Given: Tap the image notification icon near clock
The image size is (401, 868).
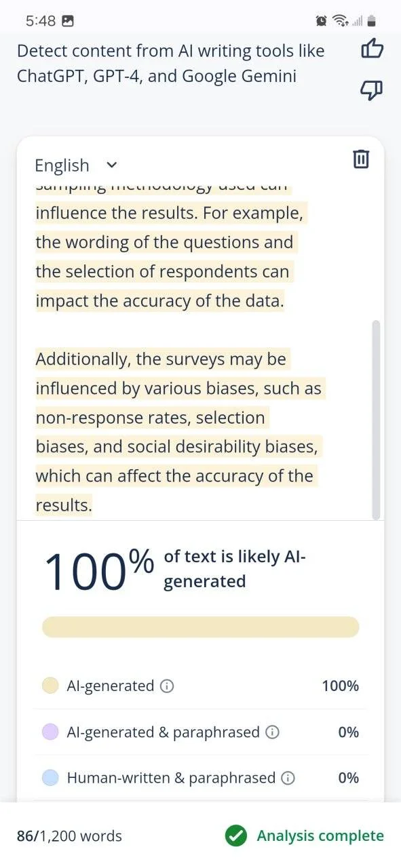Looking at the screenshot, I should [x=68, y=20].
